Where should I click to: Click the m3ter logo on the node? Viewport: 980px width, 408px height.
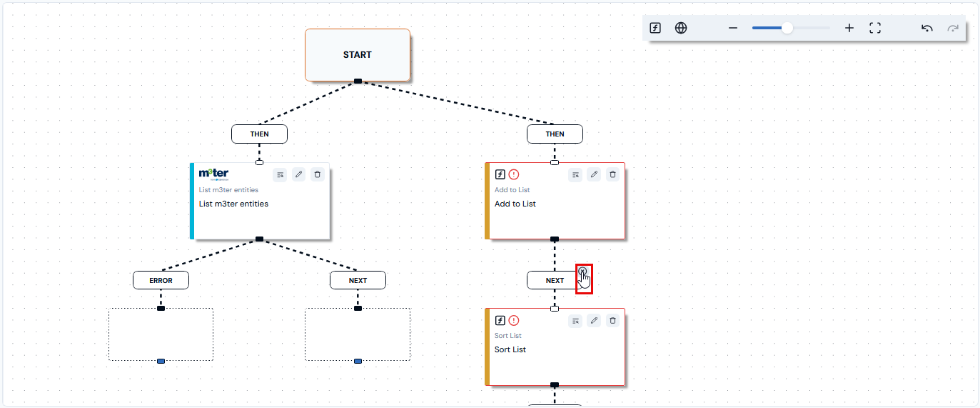[213, 174]
